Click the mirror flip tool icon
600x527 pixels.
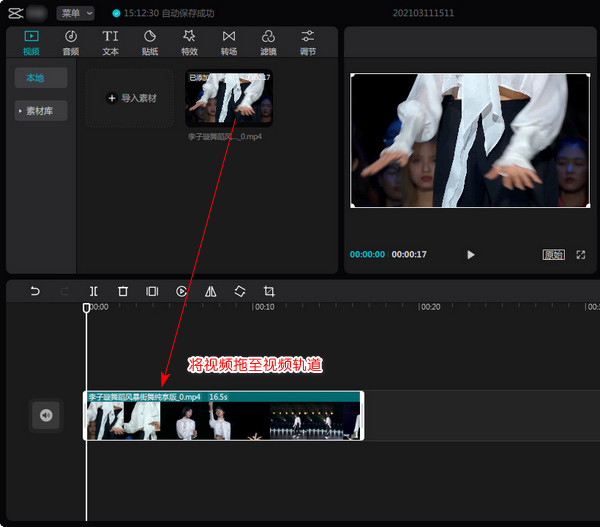210,291
